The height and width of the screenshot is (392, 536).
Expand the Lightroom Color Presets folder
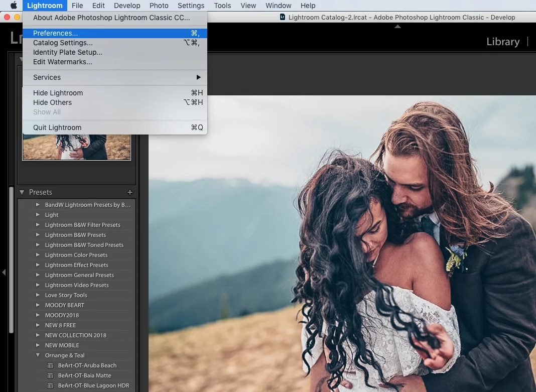pyautogui.click(x=38, y=255)
